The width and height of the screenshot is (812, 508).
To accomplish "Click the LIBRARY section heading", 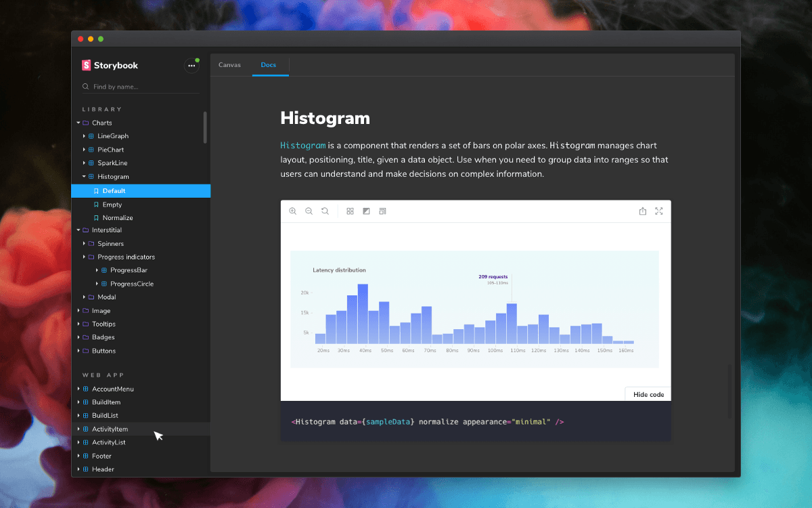I will pos(102,109).
